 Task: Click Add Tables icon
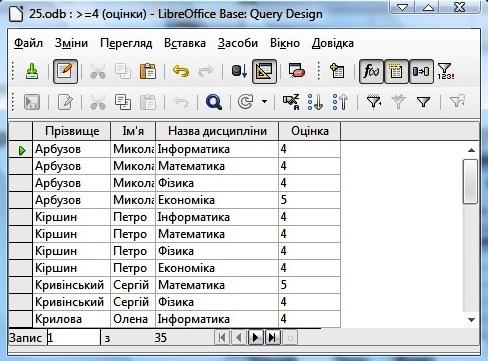coord(337,71)
